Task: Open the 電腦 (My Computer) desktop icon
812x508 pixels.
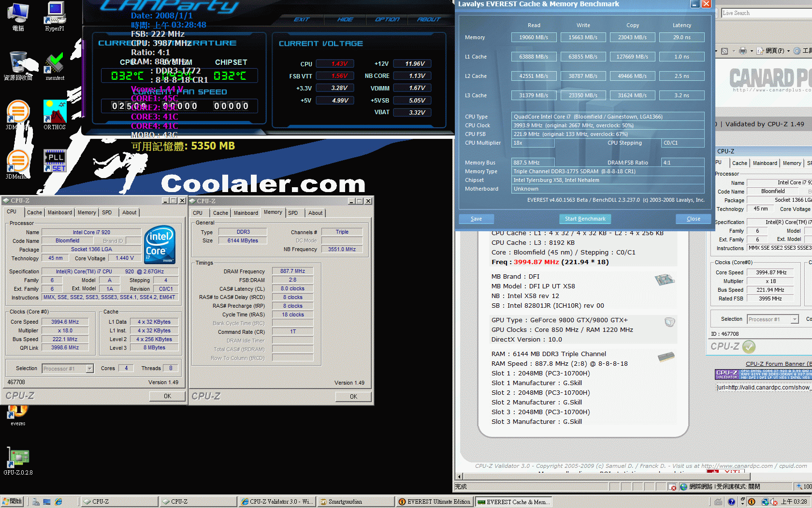Action: pyautogui.click(x=18, y=16)
